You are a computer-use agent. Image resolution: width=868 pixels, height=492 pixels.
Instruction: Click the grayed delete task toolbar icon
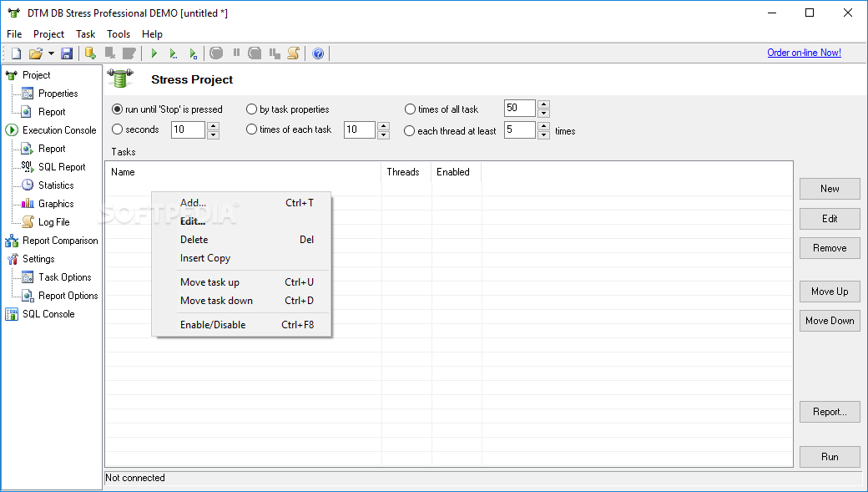(x=109, y=53)
